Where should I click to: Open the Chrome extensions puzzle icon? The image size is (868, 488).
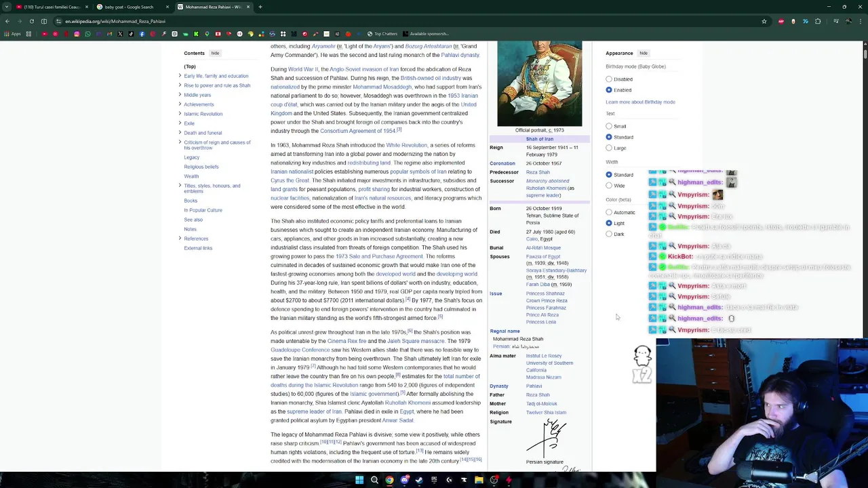pyautogui.click(x=818, y=21)
